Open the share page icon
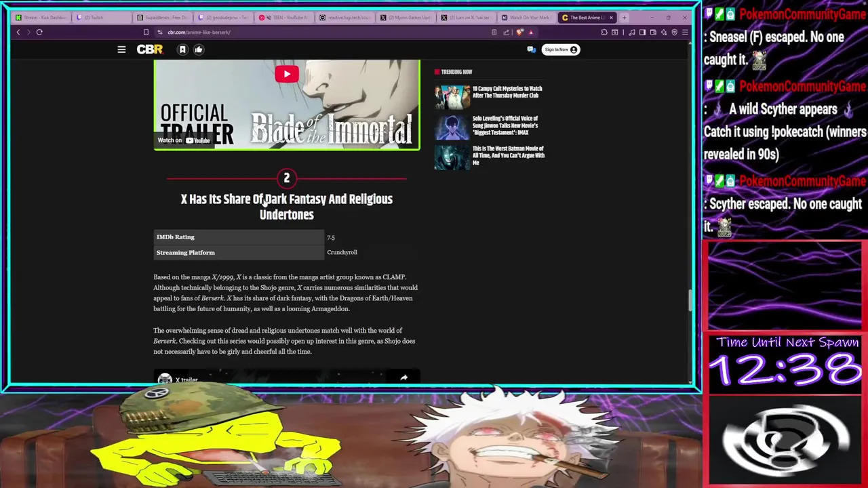 [506, 32]
